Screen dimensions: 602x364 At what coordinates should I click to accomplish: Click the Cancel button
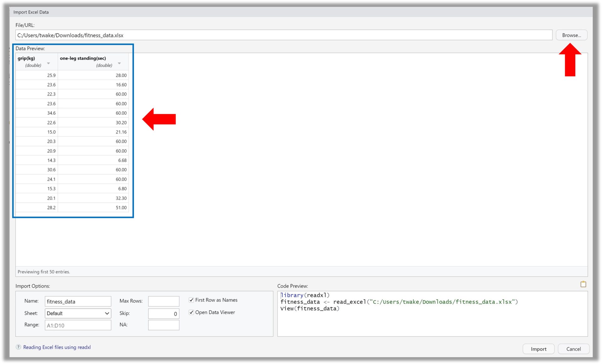573,349
